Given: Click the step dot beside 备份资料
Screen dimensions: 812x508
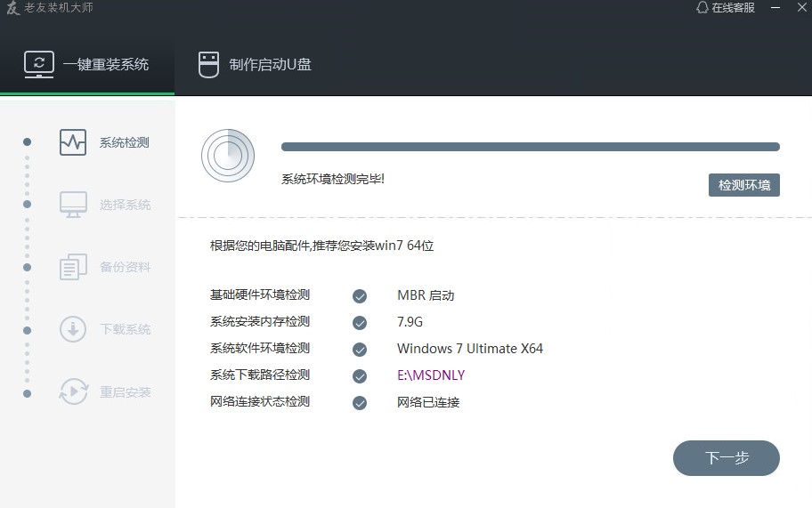Looking at the screenshot, I should pos(27,268).
